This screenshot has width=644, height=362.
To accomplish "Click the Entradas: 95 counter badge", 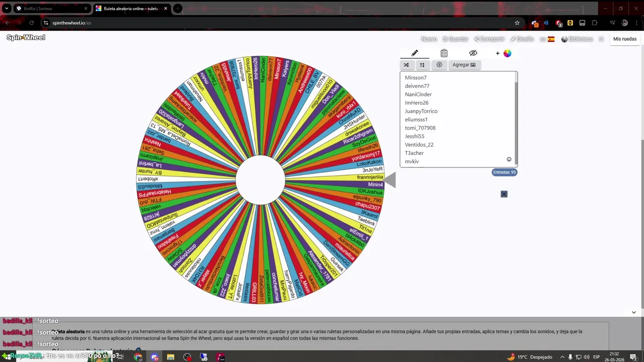I will point(505,172).
